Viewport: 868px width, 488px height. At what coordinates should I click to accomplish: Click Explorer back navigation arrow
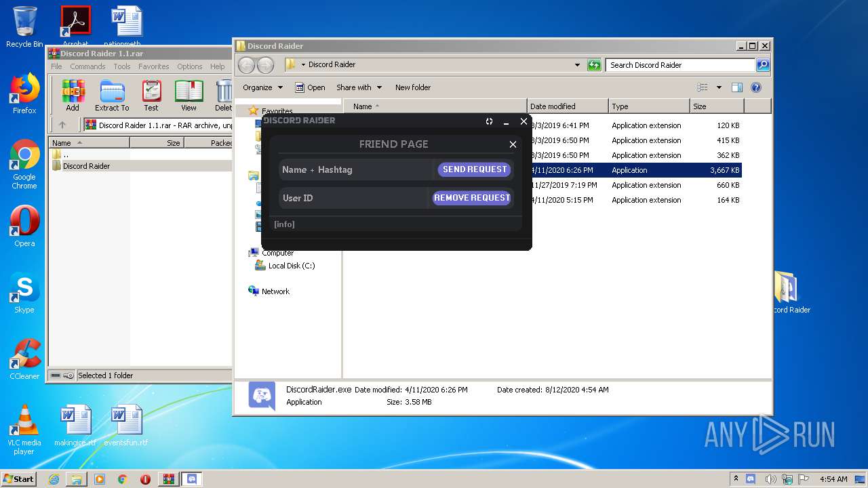coord(246,65)
